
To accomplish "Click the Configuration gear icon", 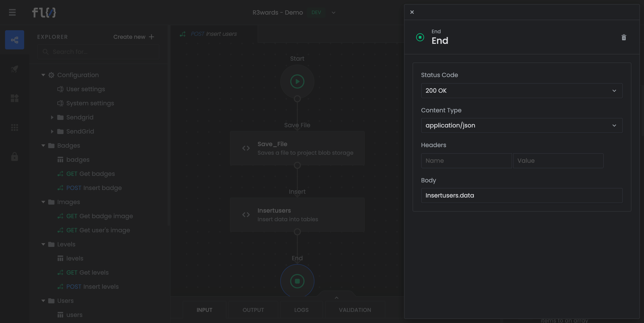I will click(x=51, y=75).
